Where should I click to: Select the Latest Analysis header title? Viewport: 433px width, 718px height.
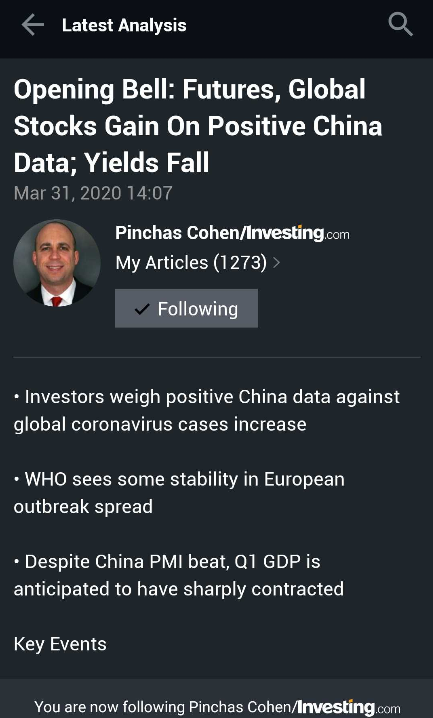124,25
